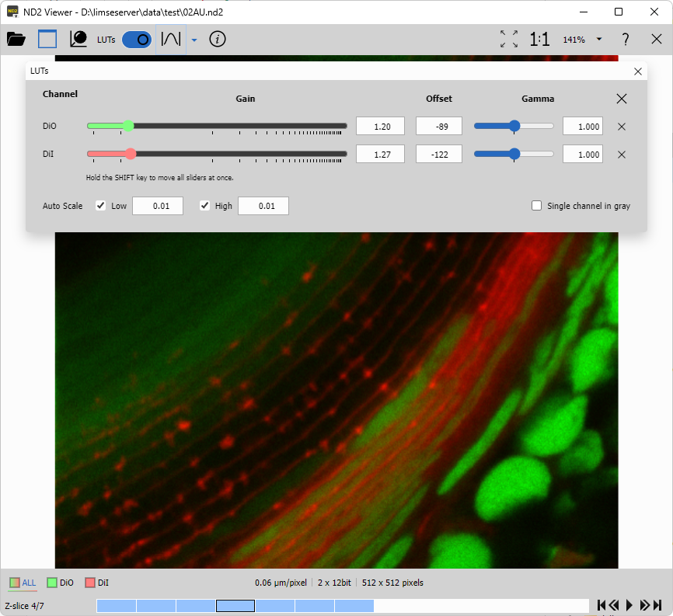Click the fit-to-screen arrows icon
Viewport: 673px width, 616px height.
coord(509,39)
